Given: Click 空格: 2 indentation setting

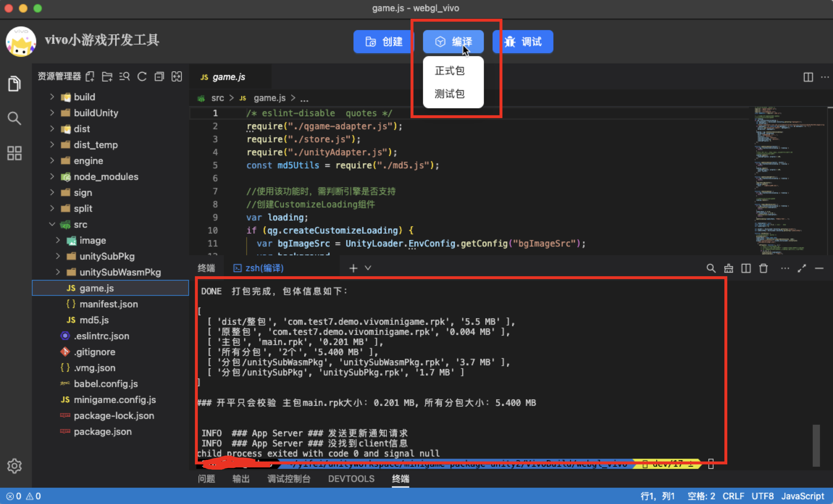Looking at the screenshot, I should coord(701,496).
